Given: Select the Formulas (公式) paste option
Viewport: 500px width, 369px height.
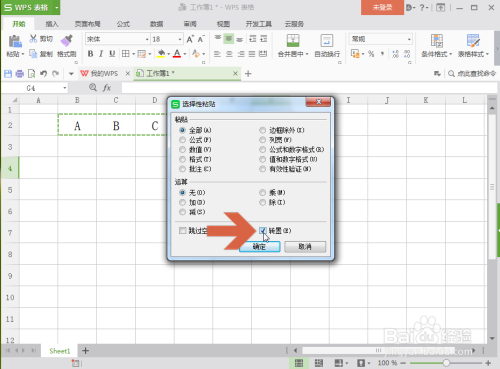Looking at the screenshot, I should pyautogui.click(x=182, y=140).
